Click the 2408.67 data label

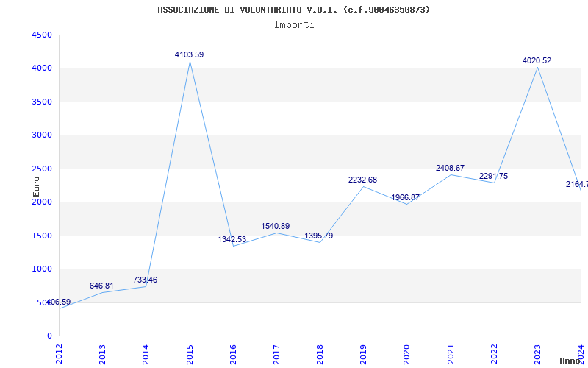pyautogui.click(x=450, y=169)
